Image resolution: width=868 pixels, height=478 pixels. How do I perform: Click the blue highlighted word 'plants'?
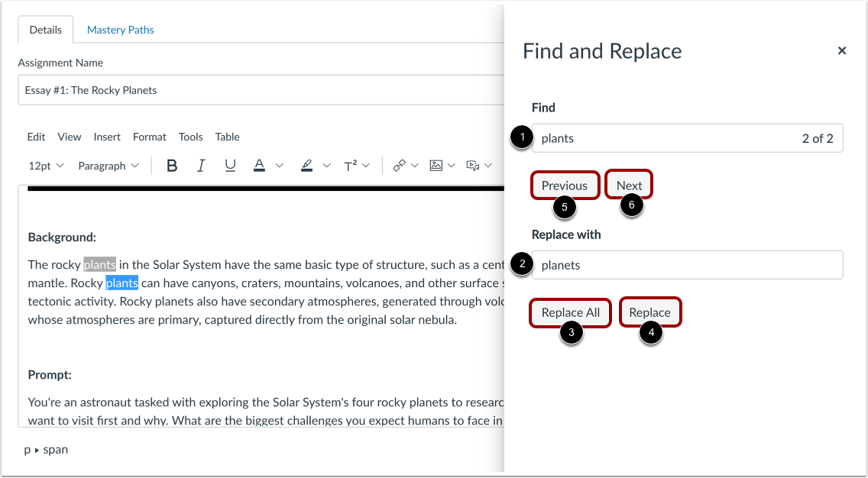(121, 283)
